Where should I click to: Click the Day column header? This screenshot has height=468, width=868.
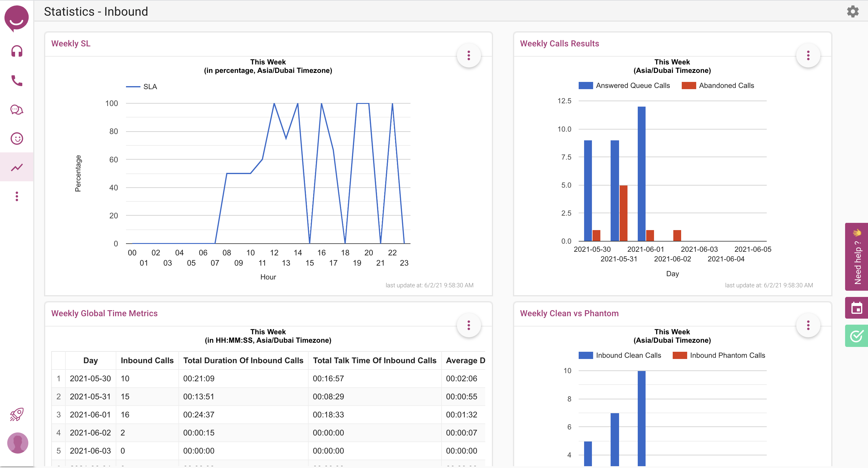coord(91,360)
